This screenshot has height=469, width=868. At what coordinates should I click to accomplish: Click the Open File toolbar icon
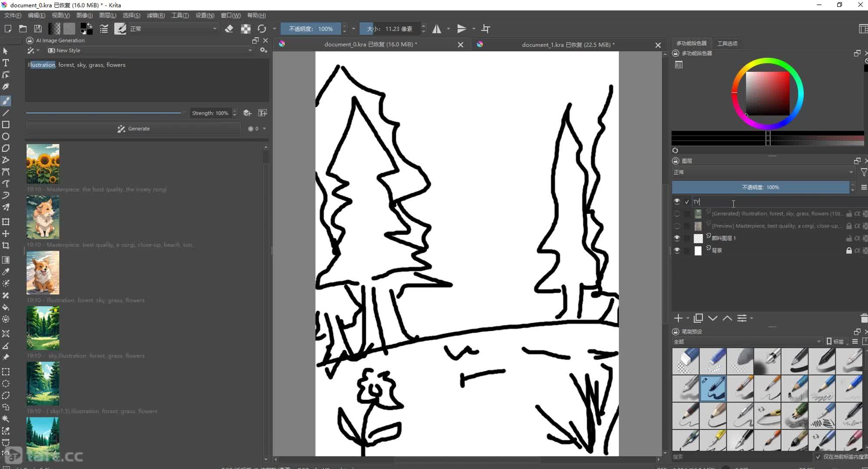(x=23, y=29)
